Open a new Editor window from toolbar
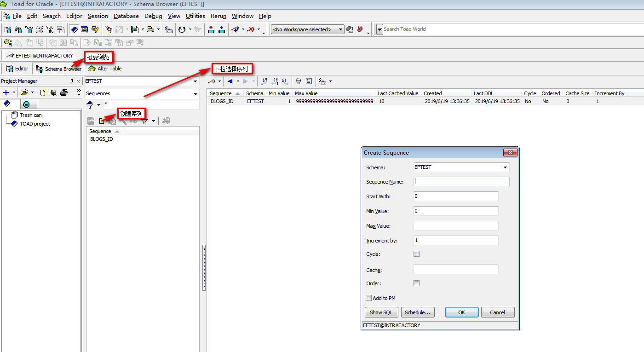 click(x=8, y=29)
